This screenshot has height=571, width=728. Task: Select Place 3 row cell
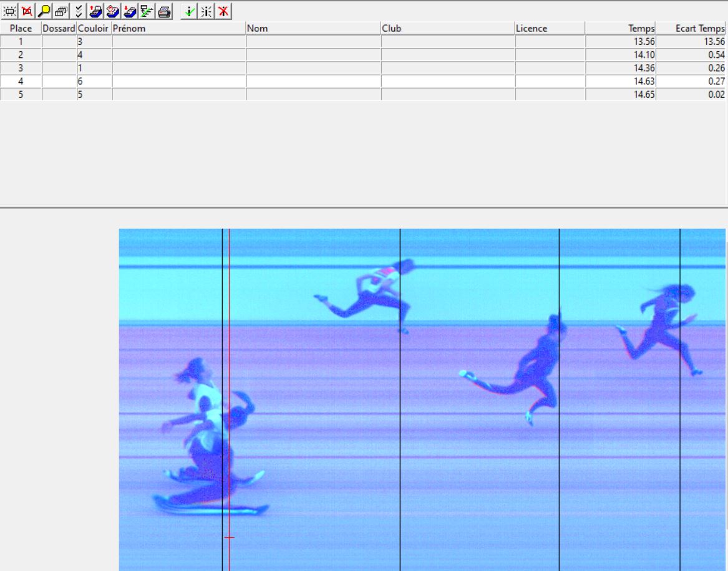coord(21,68)
